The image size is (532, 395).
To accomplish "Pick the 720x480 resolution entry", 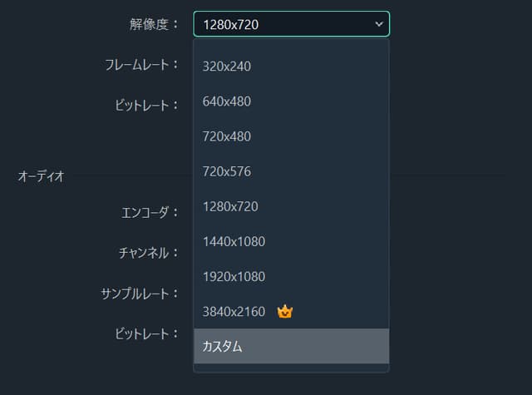I will (x=292, y=136).
